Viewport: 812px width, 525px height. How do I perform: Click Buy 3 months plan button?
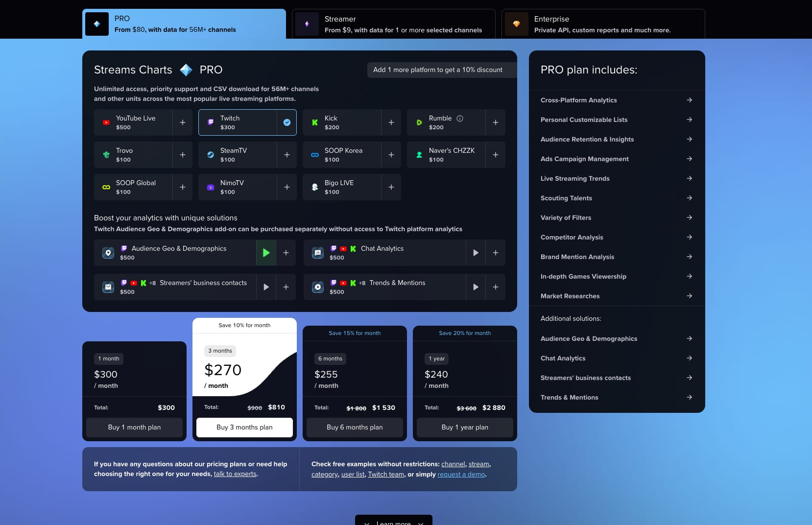click(x=244, y=428)
